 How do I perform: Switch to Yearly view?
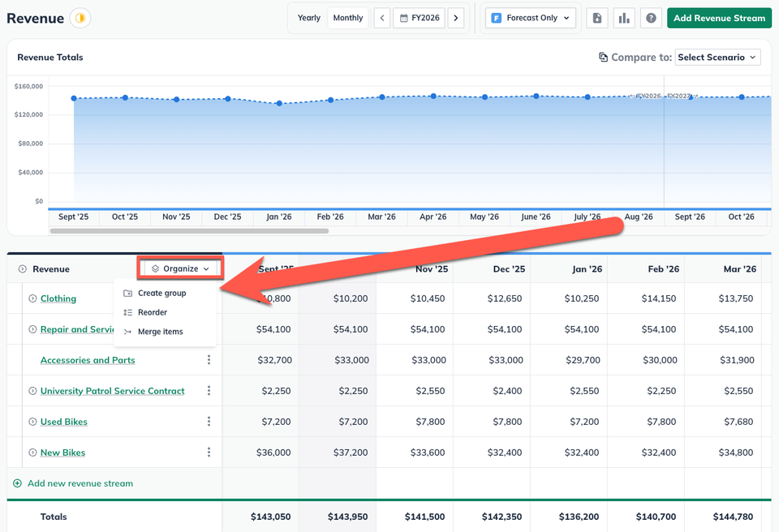click(x=309, y=18)
